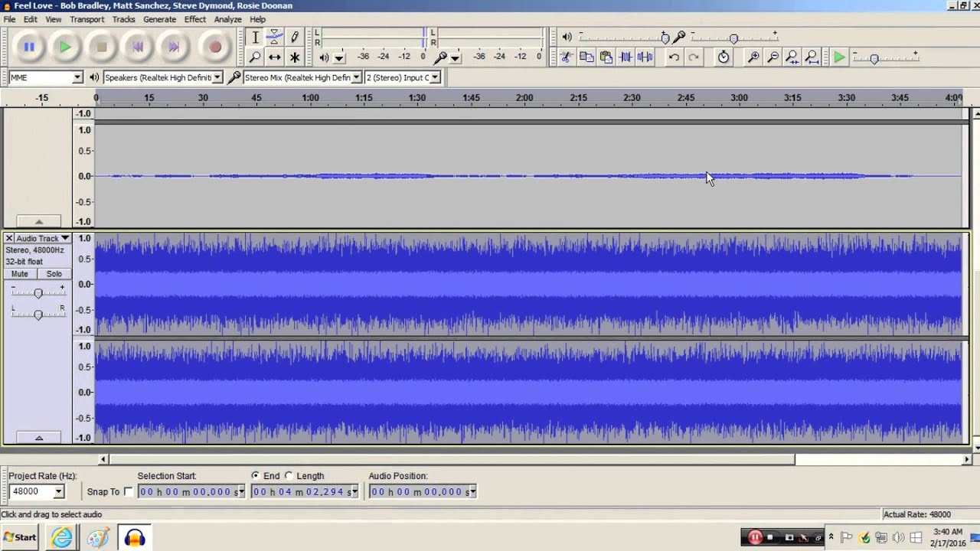Select the Zoom magnifier tool
The image size is (980, 551).
(255, 57)
